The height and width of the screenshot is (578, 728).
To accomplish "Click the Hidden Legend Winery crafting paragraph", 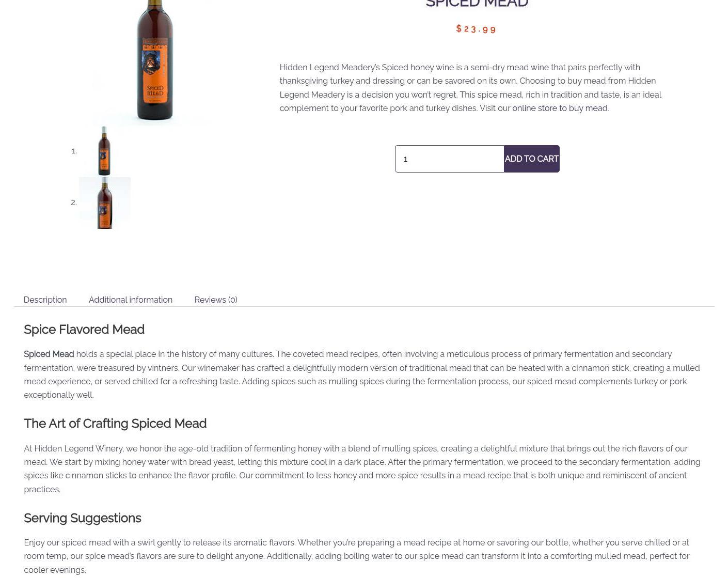I will (x=362, y=468).
